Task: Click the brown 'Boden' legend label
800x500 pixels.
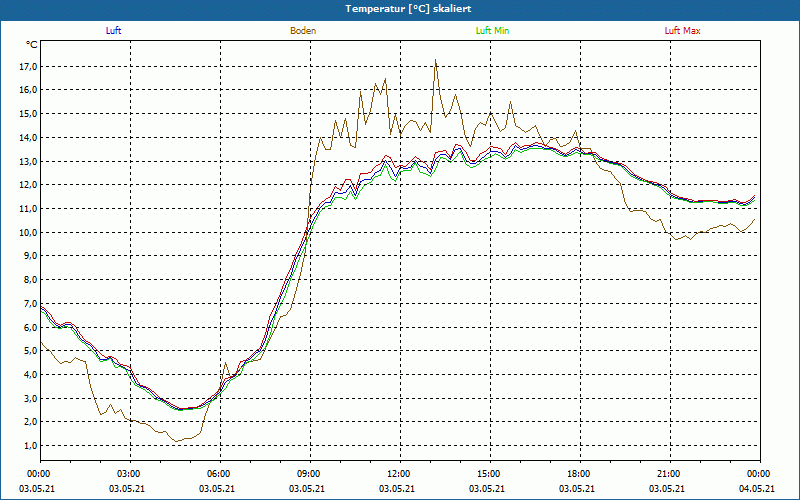Action: pyautogui.click(x=303, y=31)
